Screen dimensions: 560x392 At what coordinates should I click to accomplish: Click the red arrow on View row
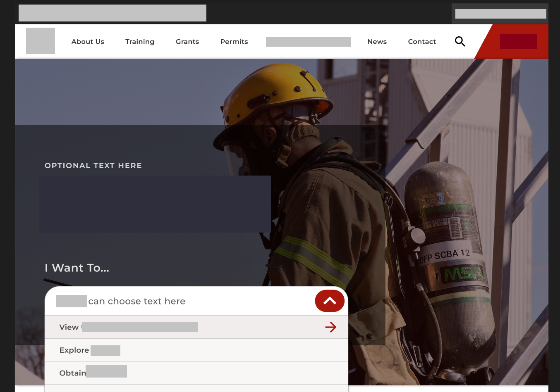coord(330,327)
